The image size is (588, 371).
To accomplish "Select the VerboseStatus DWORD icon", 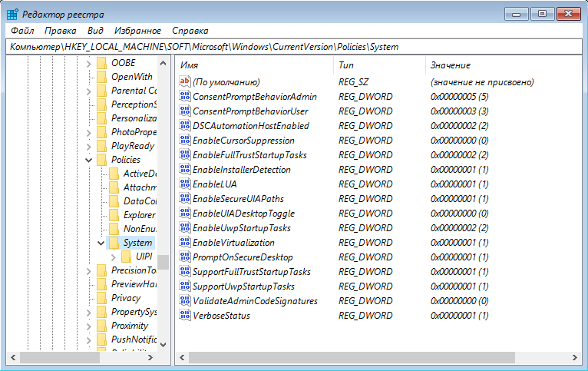I will pos(184,316).
